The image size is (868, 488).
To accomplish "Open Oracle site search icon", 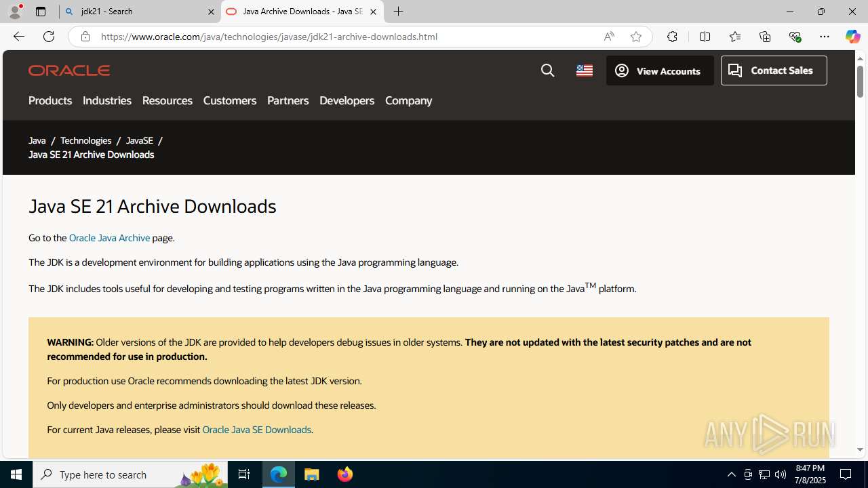I will point(548,70).
